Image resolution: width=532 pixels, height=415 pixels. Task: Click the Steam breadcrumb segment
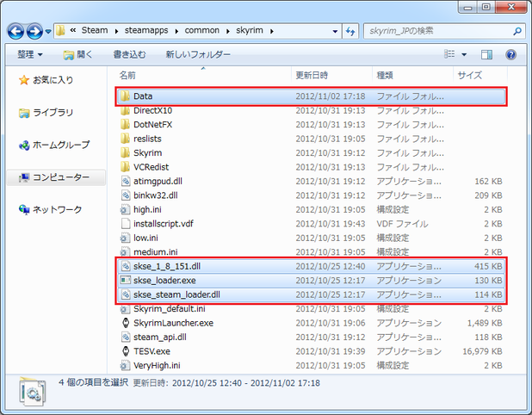(x=95, y=30)
